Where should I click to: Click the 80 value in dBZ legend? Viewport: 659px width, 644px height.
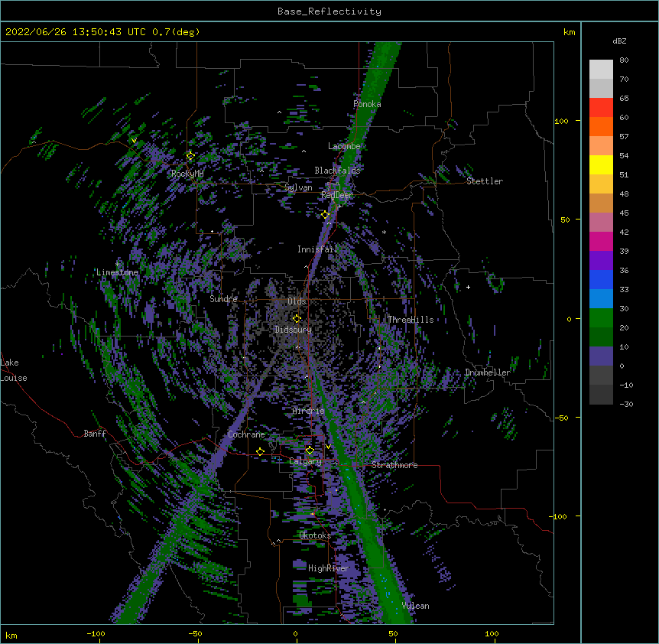[x=624, y=60]
